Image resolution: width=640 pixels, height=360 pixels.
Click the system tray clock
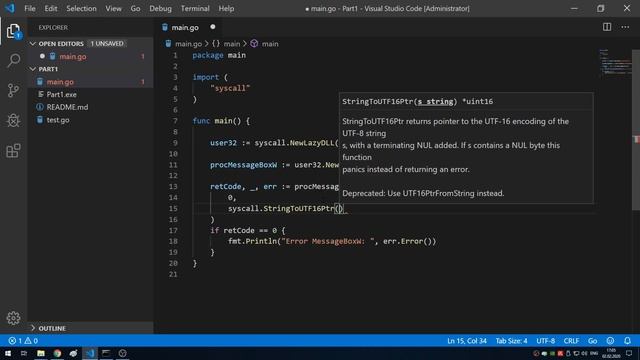[x=611, y=353]
